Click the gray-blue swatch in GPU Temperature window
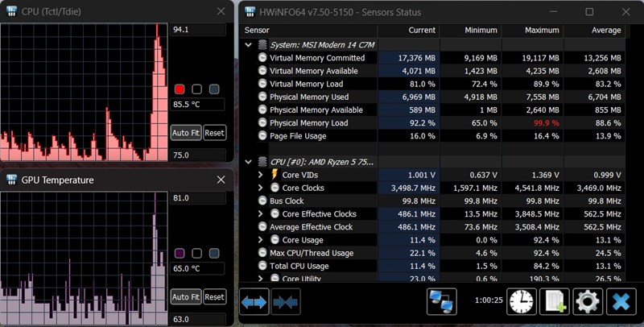The width and height of the screenshot is (644, 327). pyautogui.click(x=214, y=253)
